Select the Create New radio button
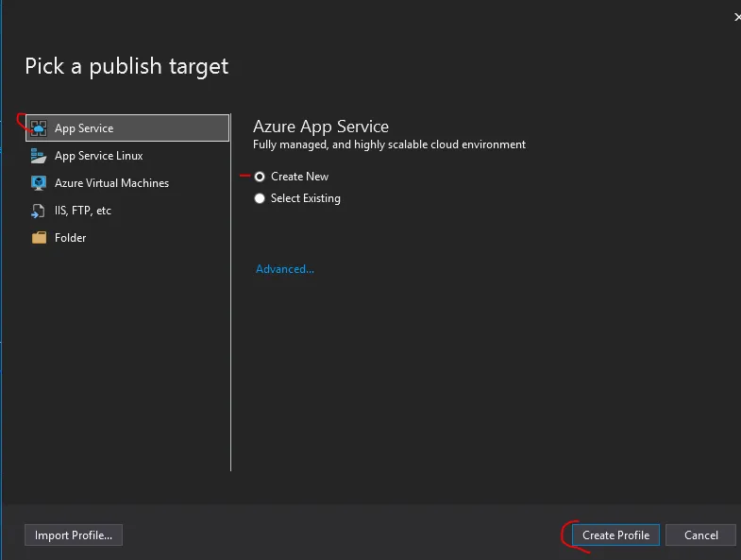 point(260,177)
